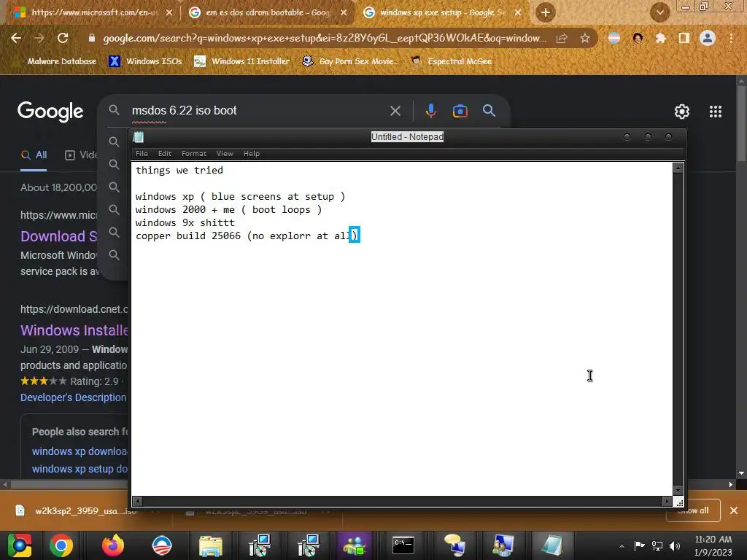
Task: Open the Obama logo taskbar icon
Action: point(162,545)
